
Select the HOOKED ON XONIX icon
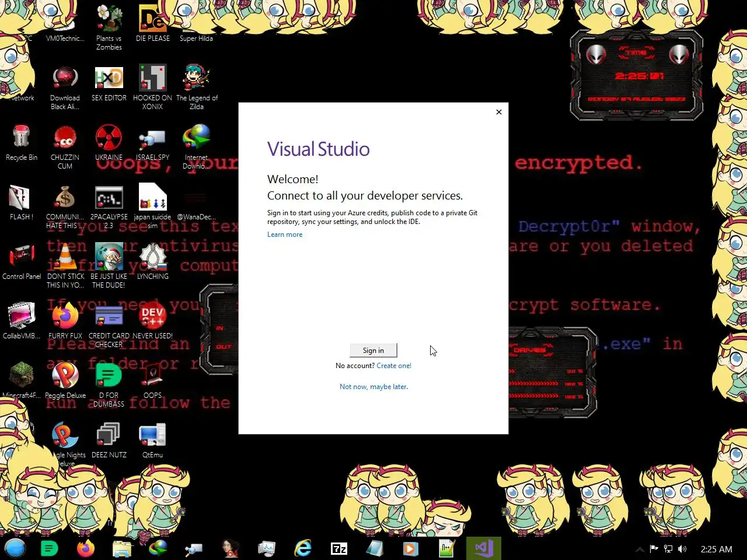tap(153, 87)
